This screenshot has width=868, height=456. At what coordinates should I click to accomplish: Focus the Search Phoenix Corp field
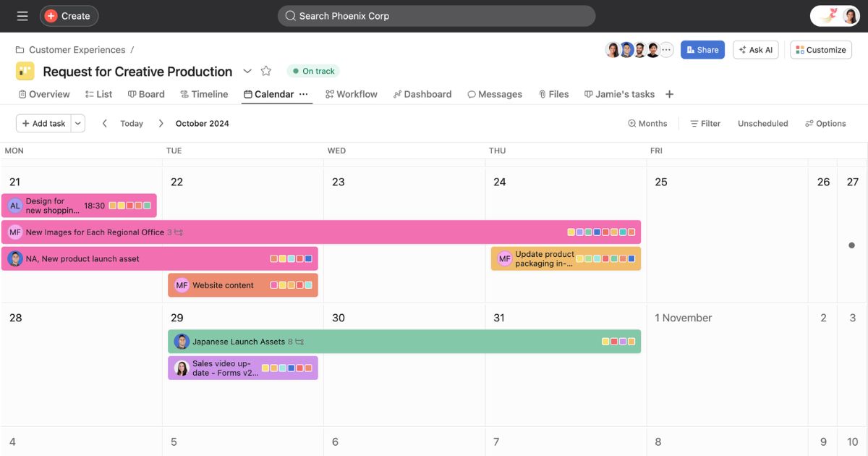coord(436,16)
